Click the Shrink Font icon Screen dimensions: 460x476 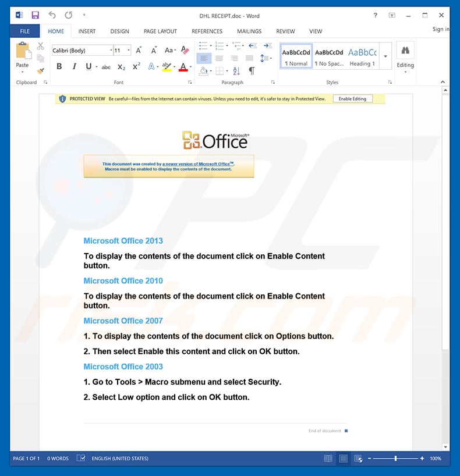(x=154, y=50)
